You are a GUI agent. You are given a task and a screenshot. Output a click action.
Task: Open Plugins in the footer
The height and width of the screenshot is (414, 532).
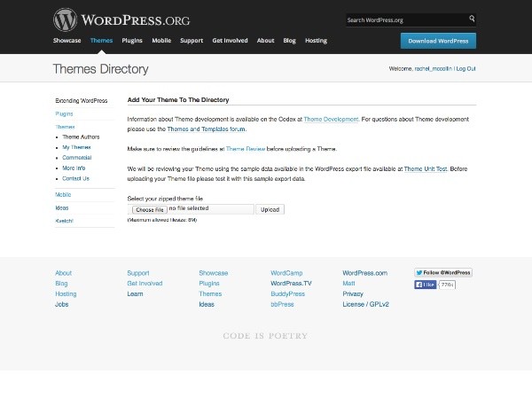pos(209,284)
